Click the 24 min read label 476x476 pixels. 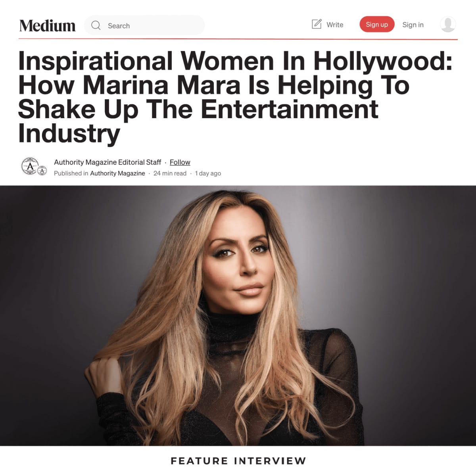click(x=170, y=173)
